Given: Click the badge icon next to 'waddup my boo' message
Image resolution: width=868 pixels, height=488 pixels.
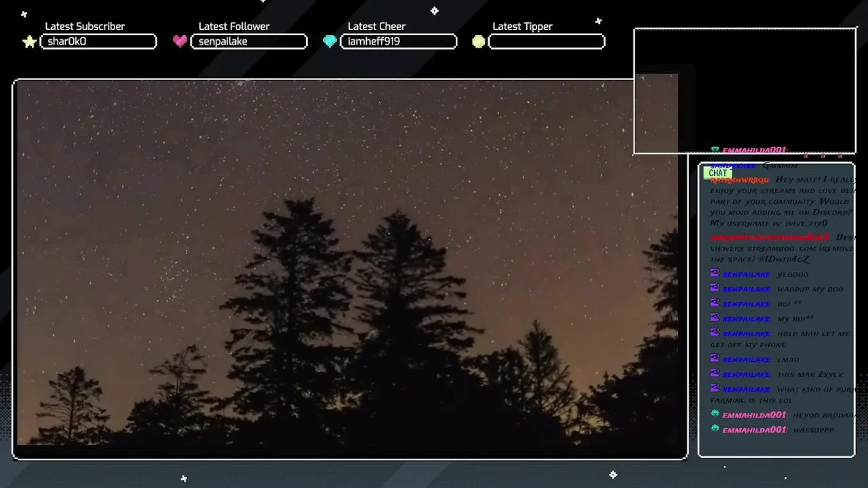Looking at the screenshot, I should click(714, 288).
